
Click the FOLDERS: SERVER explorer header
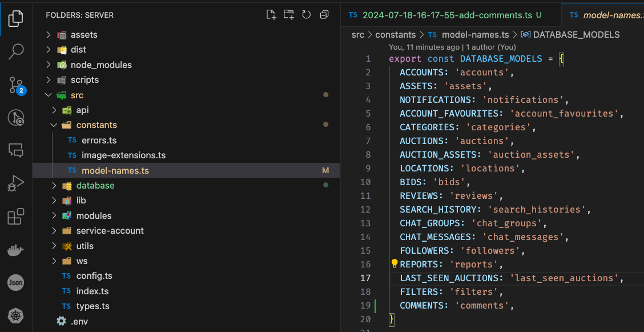80,15
